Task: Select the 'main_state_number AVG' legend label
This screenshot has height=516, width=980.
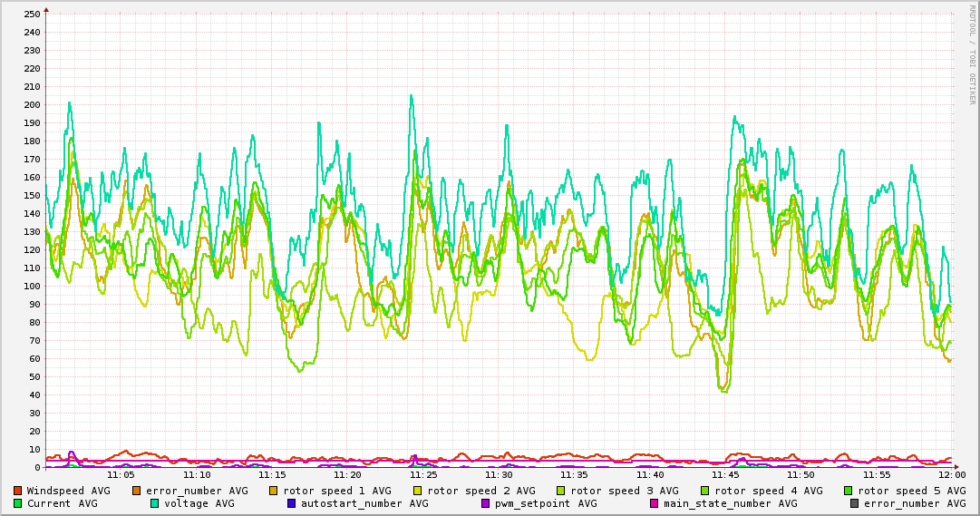Action: tap(731, 503)
